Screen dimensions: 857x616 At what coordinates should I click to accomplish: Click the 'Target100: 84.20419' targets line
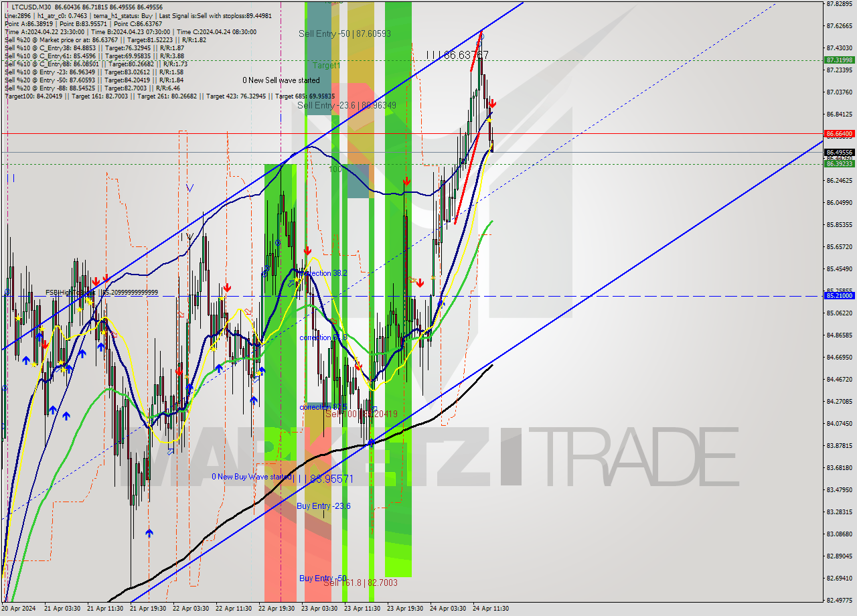coord(169,96)
